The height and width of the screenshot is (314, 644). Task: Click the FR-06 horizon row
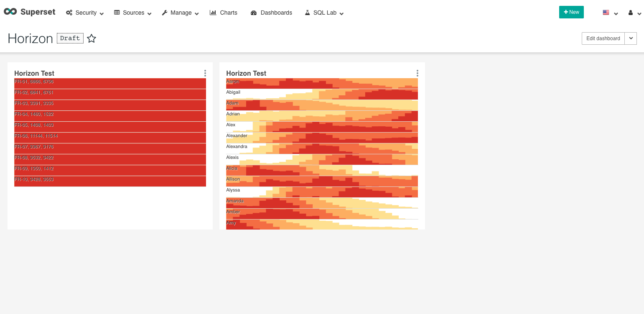point(110,138)
